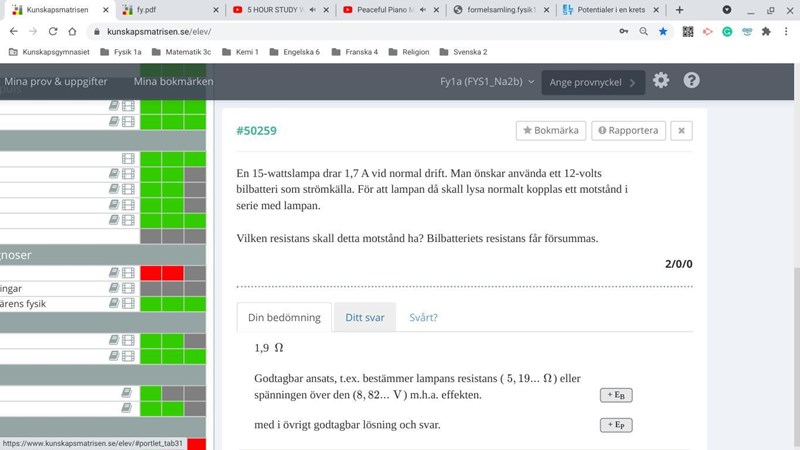Screen dimensions: 800x450
Task: Open the help question mark icon
Action: click(x=691, y=81)
